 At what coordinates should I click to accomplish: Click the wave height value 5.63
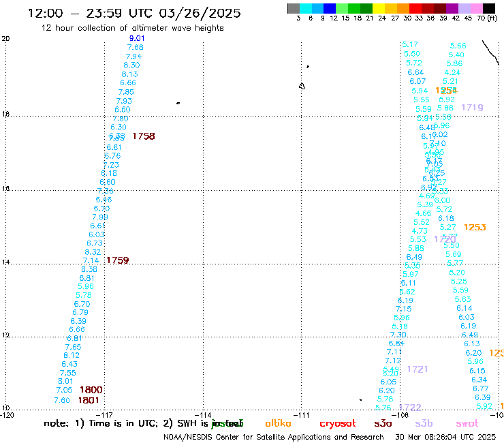[463, 299]
